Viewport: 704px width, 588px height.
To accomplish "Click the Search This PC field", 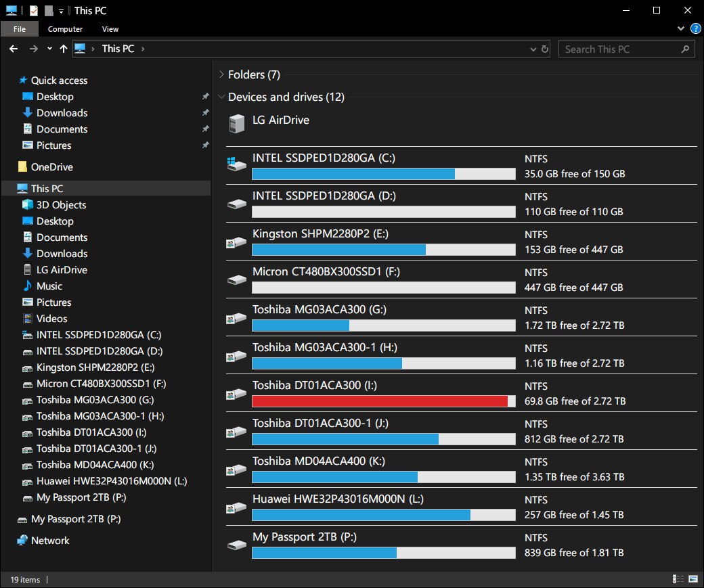I will [x=619, y=49].
